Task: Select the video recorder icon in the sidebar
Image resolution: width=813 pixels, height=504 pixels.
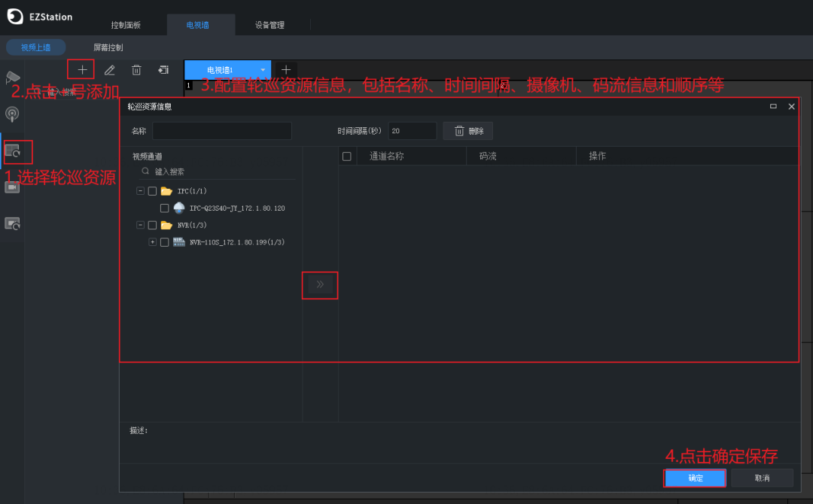Action: pyautogui.click(x=12, y=187)
